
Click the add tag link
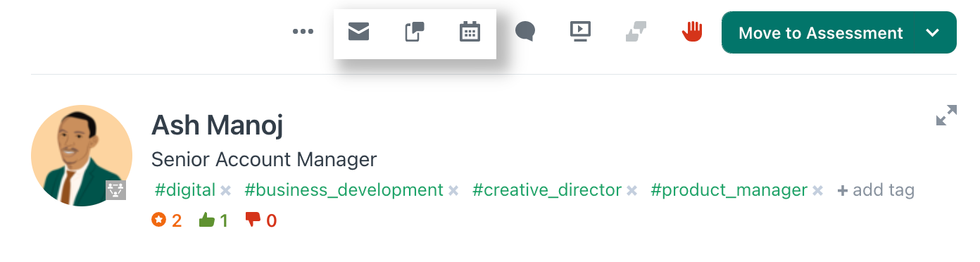click(876, 190)
